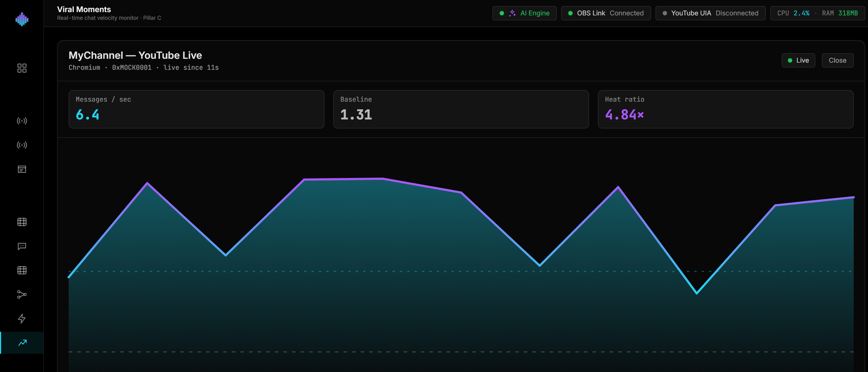Open the dashboard four-squares icon in sidebar
Screen dimensions: 868x372
click(22, 68)
